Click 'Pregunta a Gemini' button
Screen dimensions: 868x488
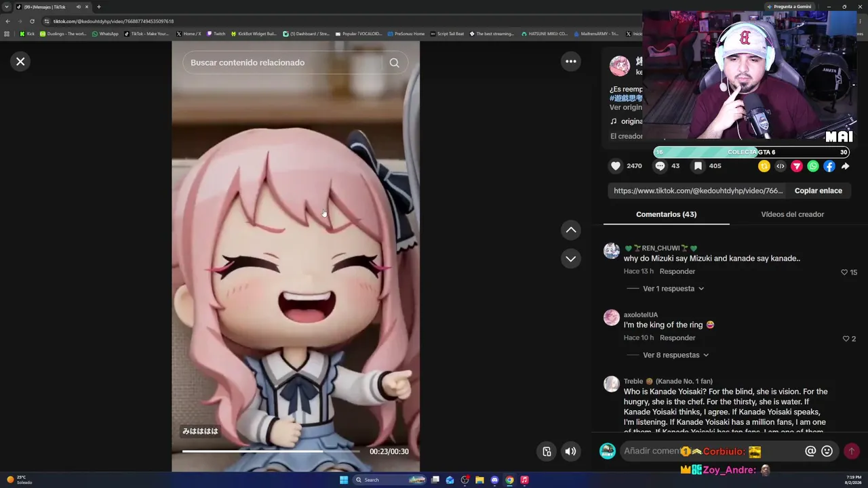(x=789, y=7)
